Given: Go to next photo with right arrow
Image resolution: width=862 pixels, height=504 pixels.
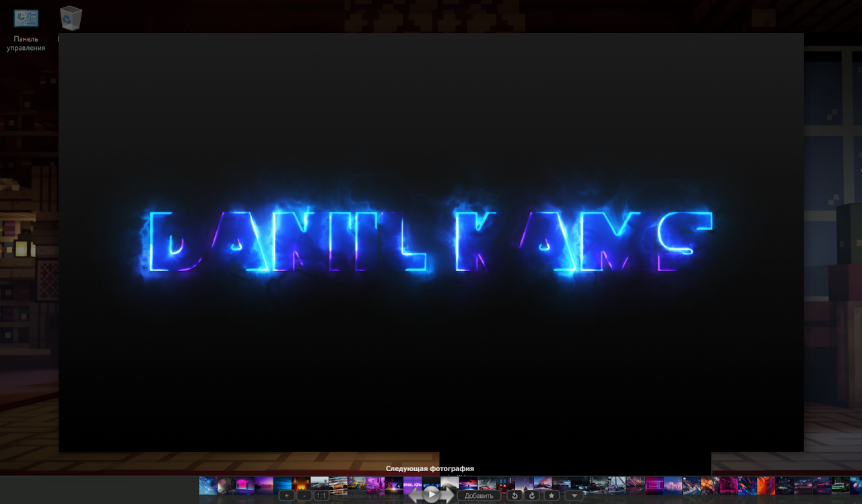Looking at the screenshot, I should [x=448, y=497].
